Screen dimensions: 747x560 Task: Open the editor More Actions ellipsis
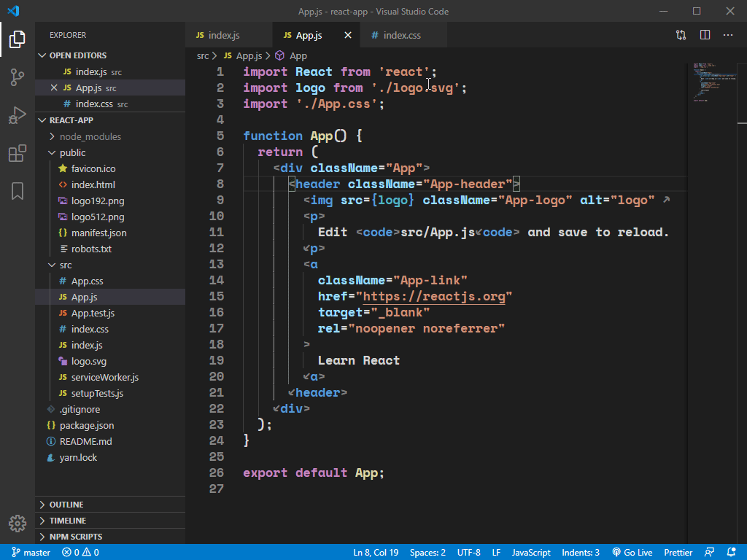(728, 35)
